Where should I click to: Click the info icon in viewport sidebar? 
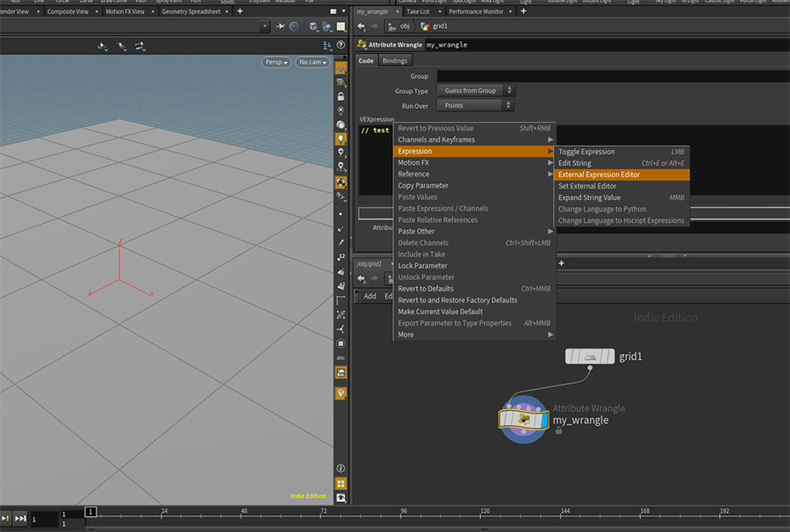(341, 469)
